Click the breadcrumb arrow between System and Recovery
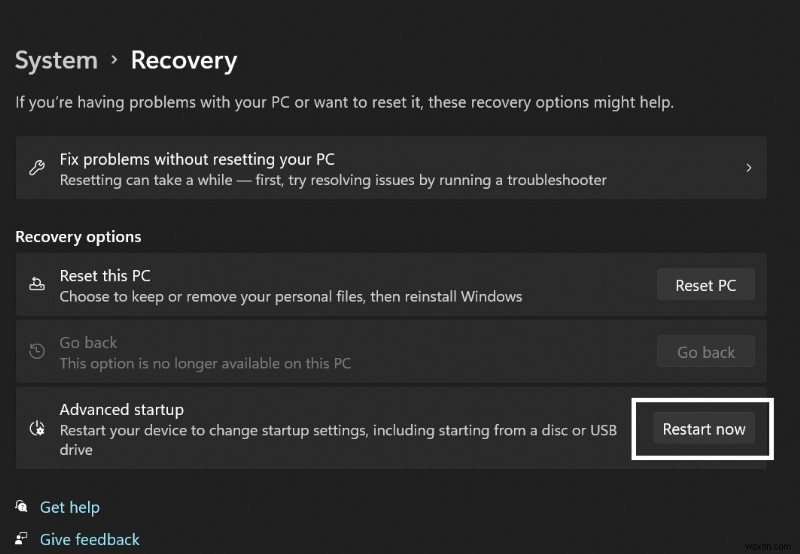The width and height of the screenshot is (800, 554). (x=114, y=60)
